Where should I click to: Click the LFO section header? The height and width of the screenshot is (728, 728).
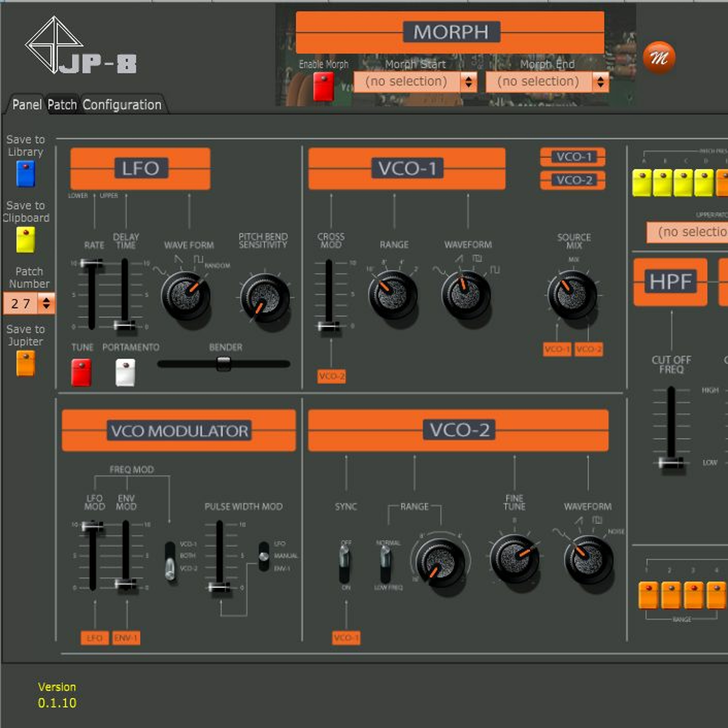click(141, 168)
